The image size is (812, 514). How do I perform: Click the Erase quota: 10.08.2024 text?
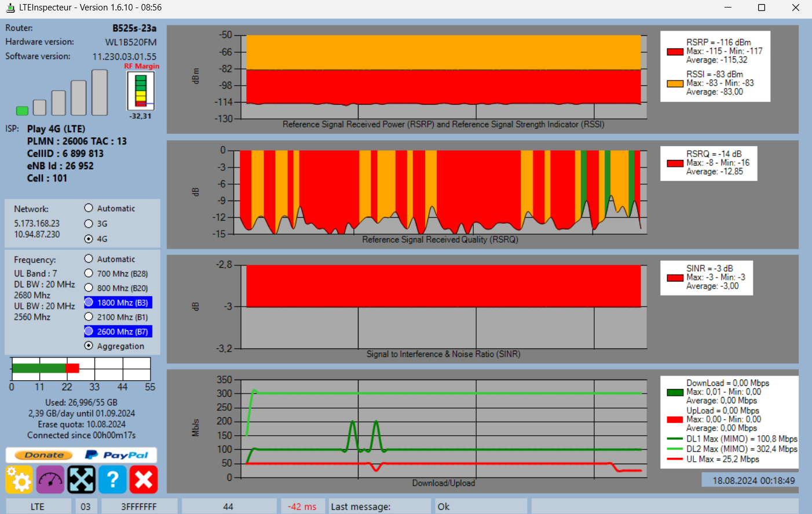coord(82,424)
